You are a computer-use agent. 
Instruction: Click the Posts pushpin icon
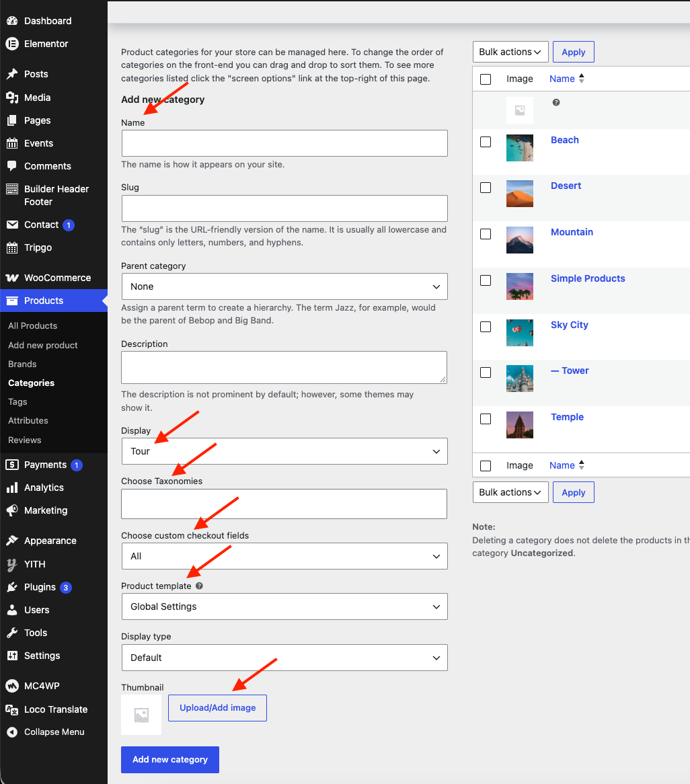click(12, 74)
